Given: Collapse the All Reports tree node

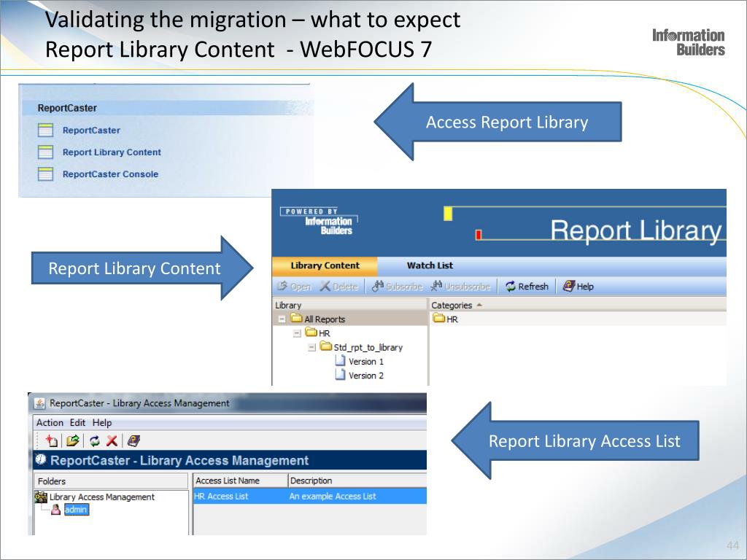Looking at the screenshot, I should 282,319.
